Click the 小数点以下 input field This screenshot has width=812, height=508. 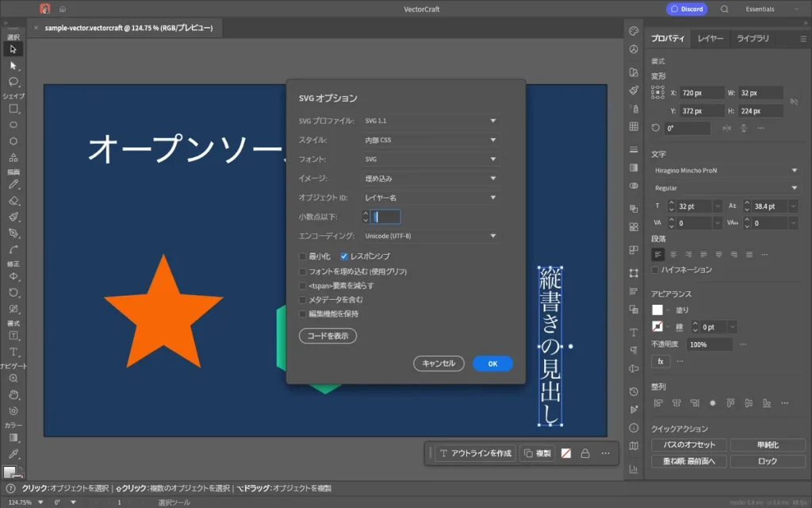pyautogui.click(x=385, y=217)
